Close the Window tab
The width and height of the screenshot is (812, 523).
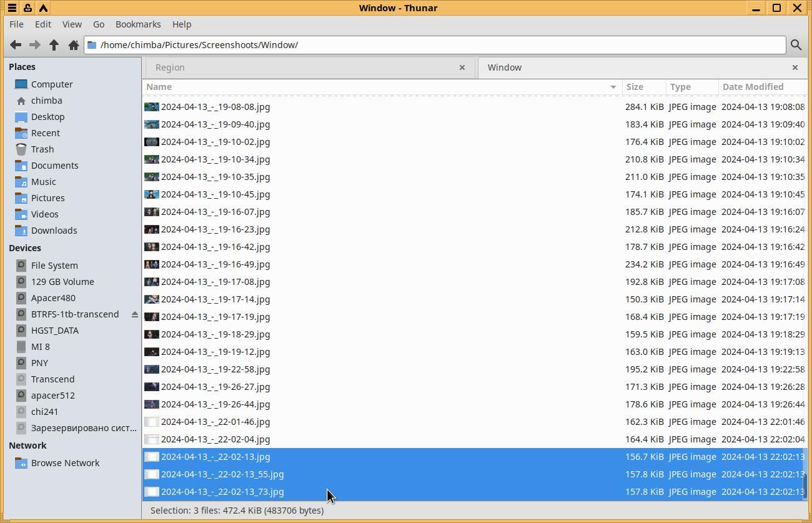point(795,67)
